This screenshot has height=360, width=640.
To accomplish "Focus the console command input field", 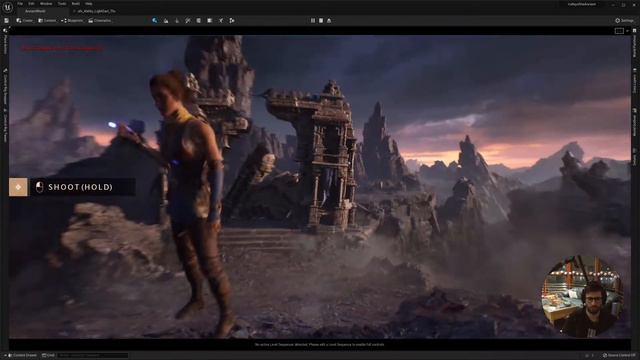I will pyautogui.click(x=93, y=356).
